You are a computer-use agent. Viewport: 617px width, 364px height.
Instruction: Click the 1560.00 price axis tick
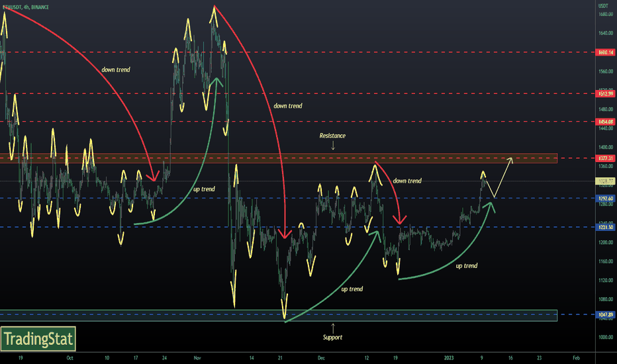[x=606, y=71]
